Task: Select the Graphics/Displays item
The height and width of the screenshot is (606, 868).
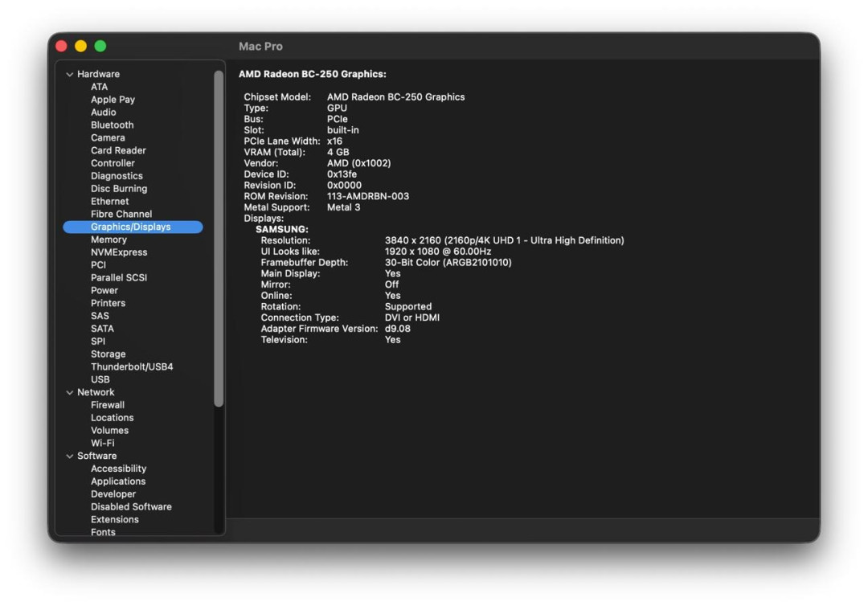Action: (x=133, y=227)
